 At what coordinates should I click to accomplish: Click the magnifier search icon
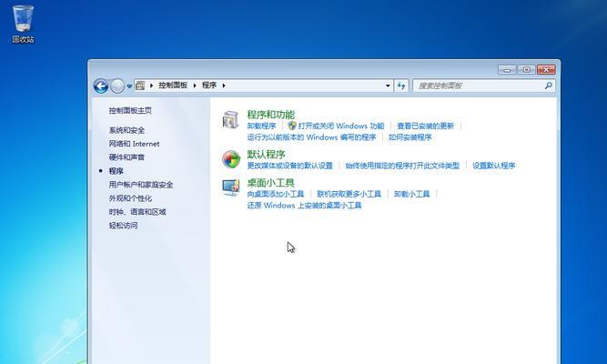tap(548, 86)
